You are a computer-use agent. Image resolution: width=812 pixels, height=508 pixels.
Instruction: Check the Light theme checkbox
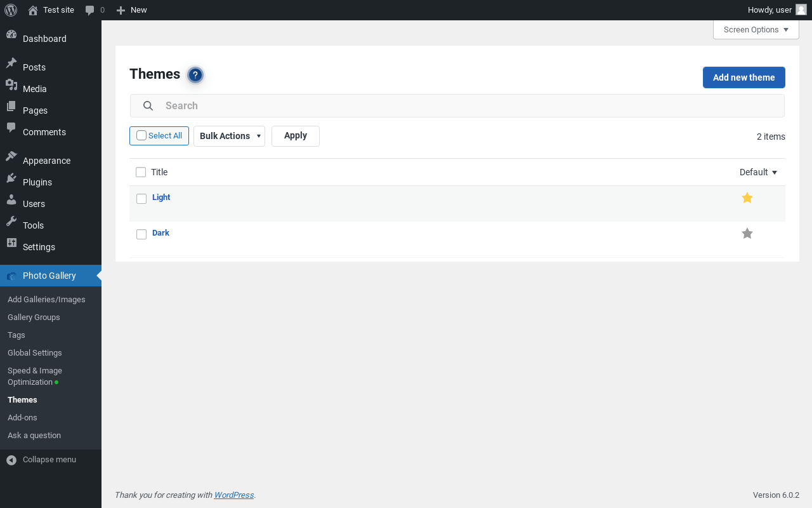point(141,199)
